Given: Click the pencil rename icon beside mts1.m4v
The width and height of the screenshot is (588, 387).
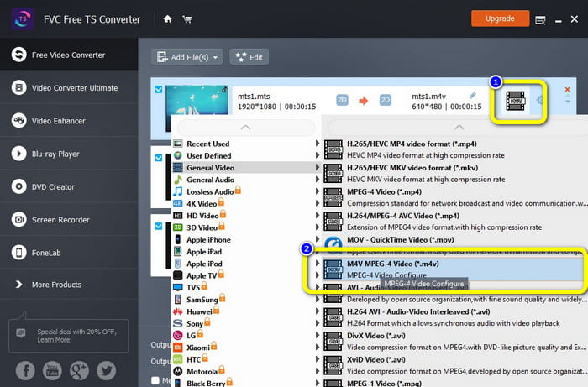Looking at the screenshot, I should (x=473, y=96).
